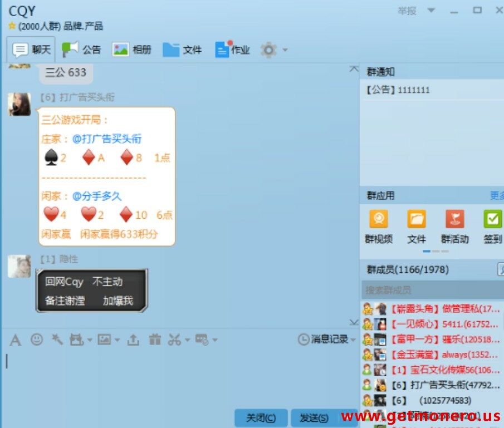Click the upload file icon
Image resolution: width=504 pixels, height=428 pixels.
pyautogui.click(x=133, y=340)
